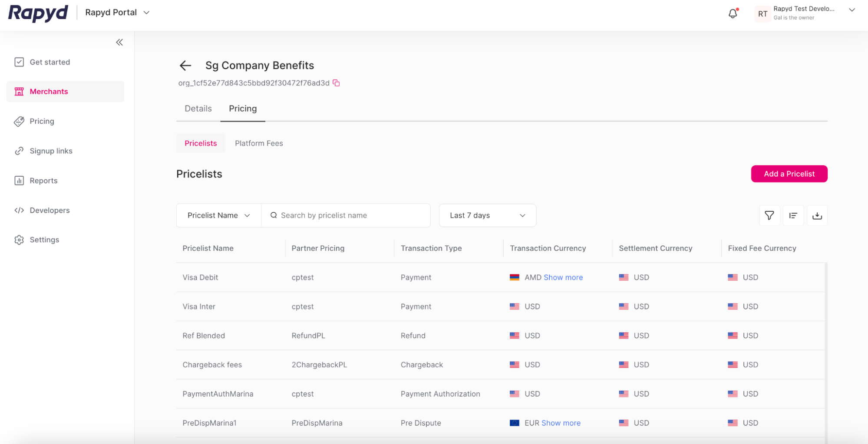Screen dimensions: 868x444
Task: Open Developers in sidebar
Action: 66,210
